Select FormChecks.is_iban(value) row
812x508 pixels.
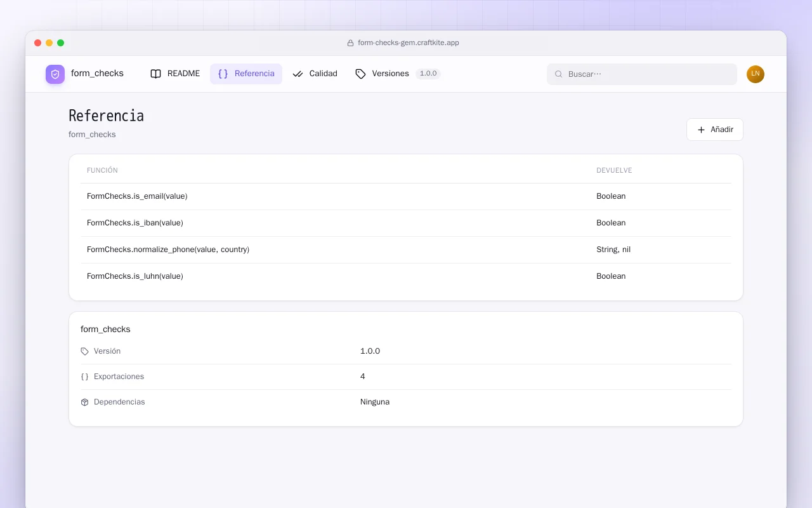point(406,223)
